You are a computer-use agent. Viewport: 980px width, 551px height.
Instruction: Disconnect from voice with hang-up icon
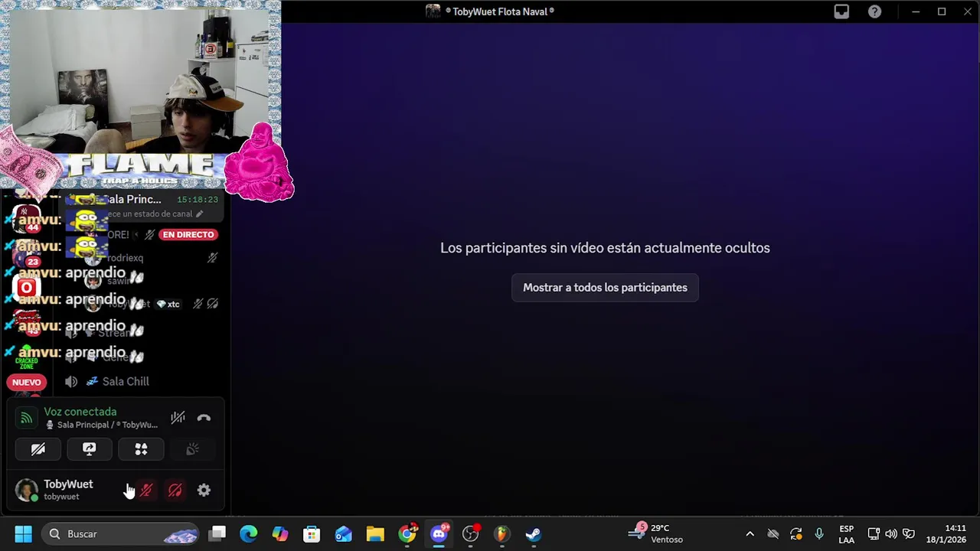pos(204,418)
